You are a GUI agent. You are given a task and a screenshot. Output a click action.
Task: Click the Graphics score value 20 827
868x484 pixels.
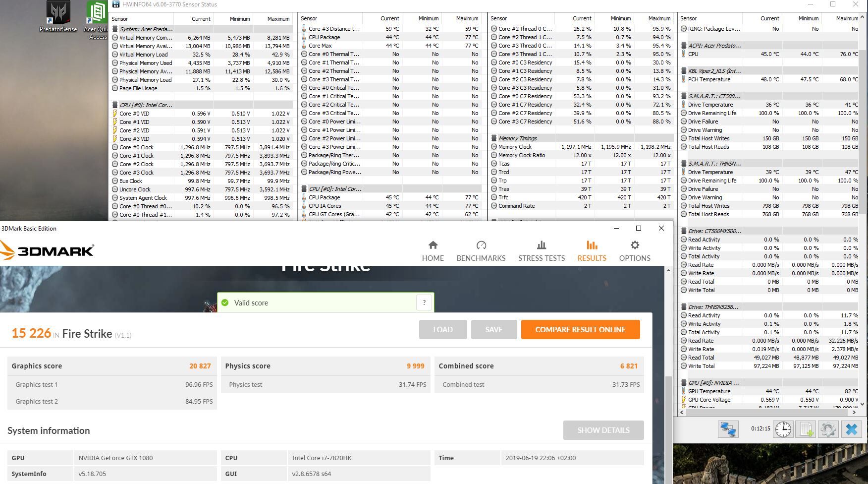coord(200,366)
